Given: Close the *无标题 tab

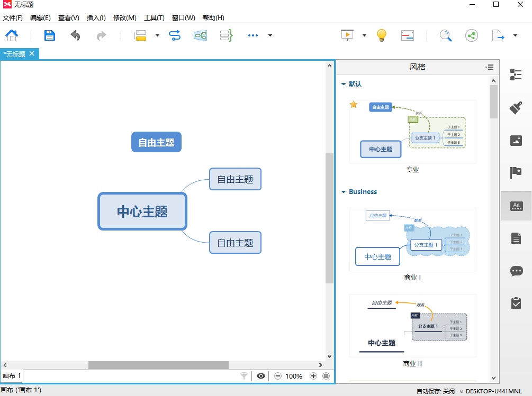Looking at the screenshot, I should click(x=32, y=53).
